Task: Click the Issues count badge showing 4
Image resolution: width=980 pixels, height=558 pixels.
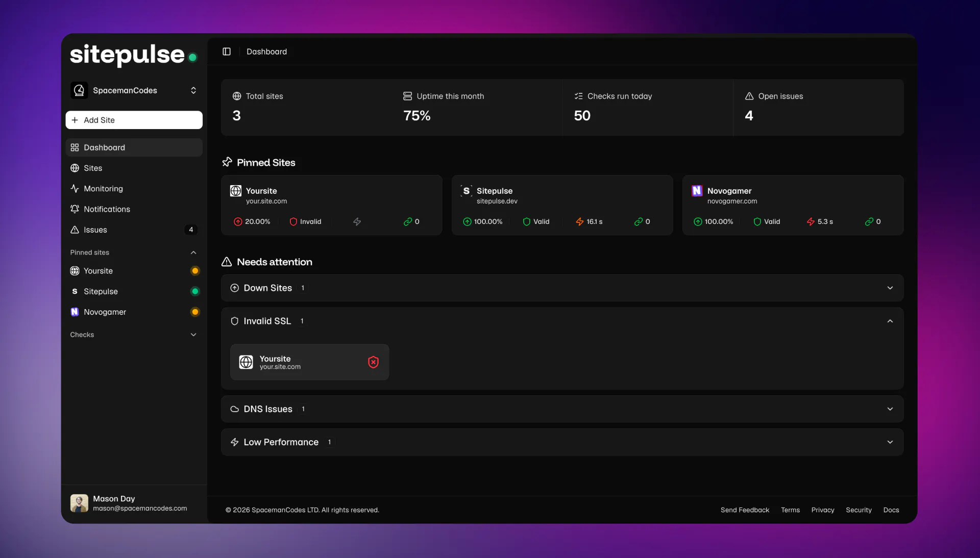Action: 191,230
